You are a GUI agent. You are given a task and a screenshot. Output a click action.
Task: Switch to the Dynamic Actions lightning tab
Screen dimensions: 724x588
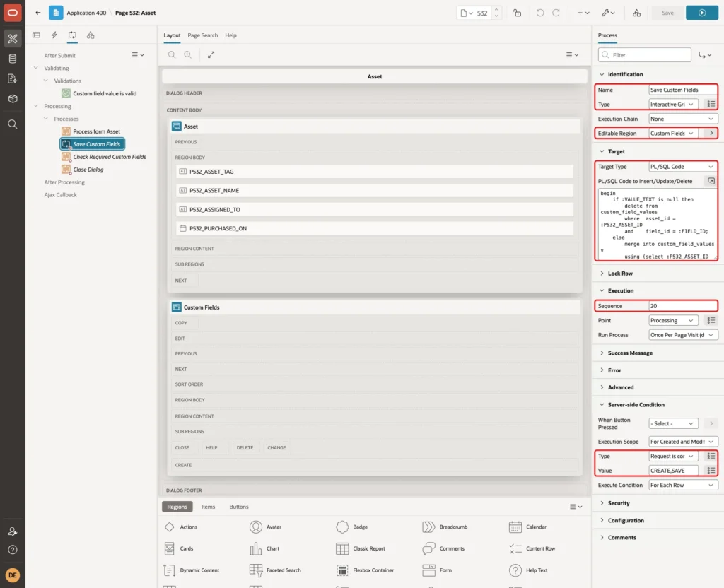click(x=54, y=35)
